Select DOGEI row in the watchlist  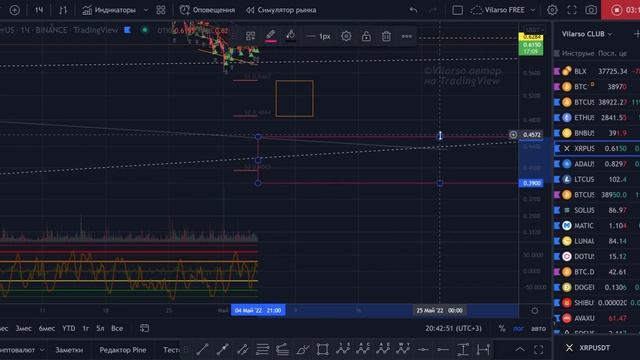597,287
